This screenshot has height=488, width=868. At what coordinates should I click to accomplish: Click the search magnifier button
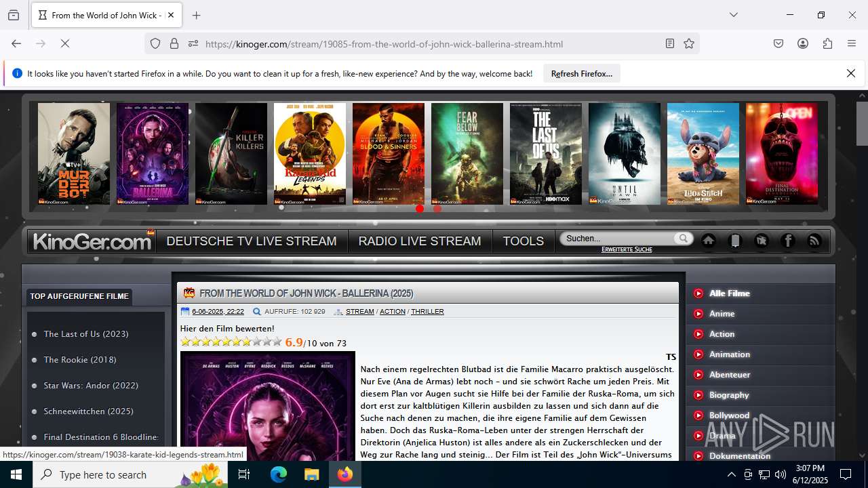tap(683, 239)
